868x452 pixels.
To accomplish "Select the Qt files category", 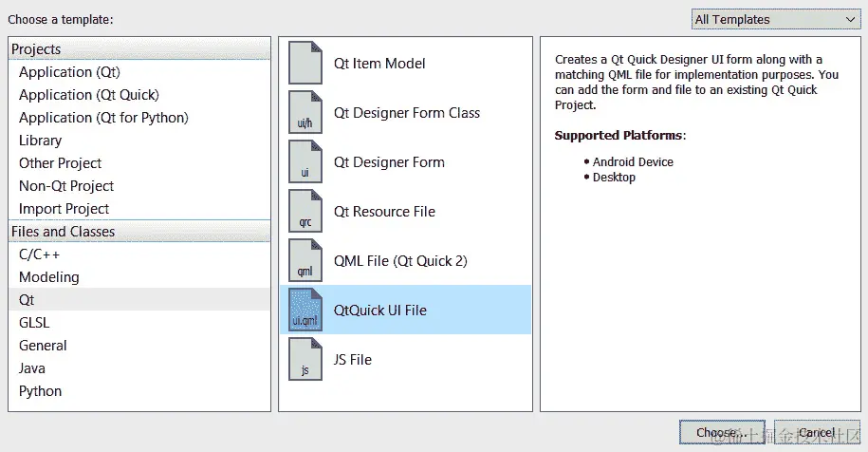I will [139, 300].
